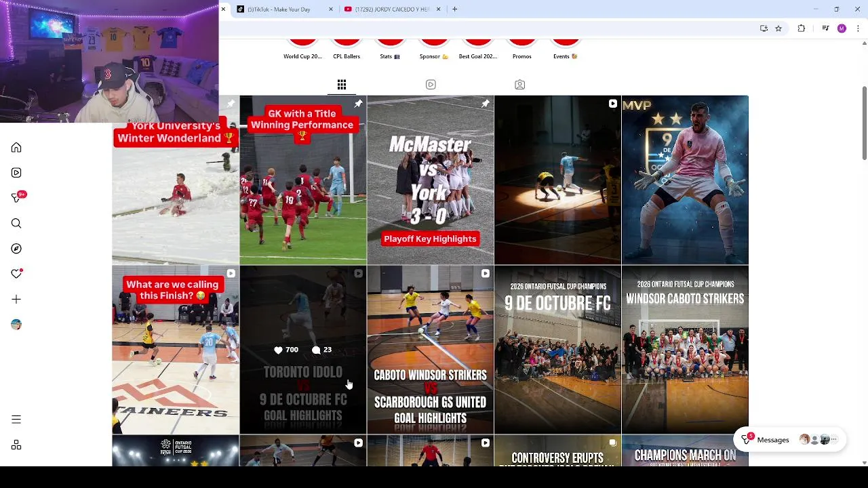868x488 pixels.
Task: Open a new browser tab with plus
Action: click(454, 9)
